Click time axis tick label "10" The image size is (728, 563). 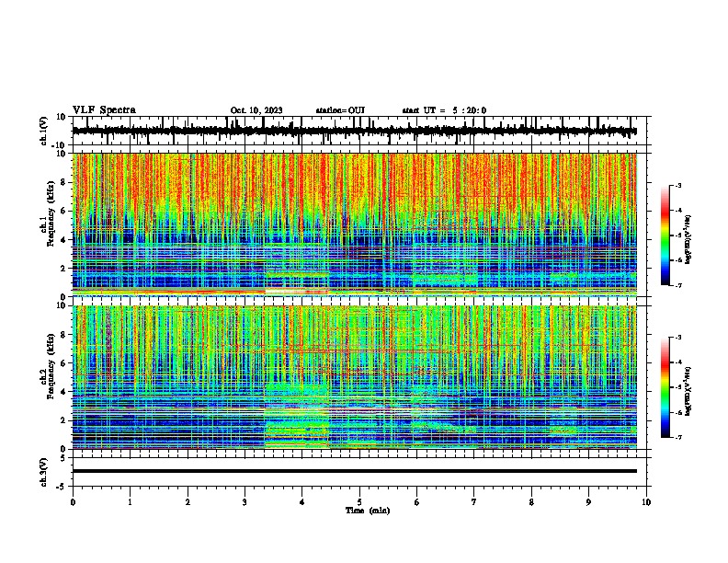646,502
